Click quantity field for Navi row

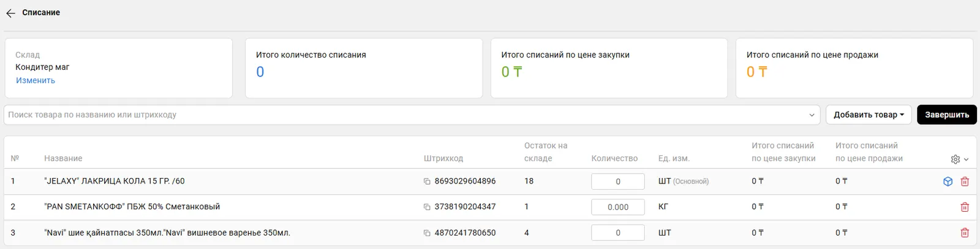(617, 233)
